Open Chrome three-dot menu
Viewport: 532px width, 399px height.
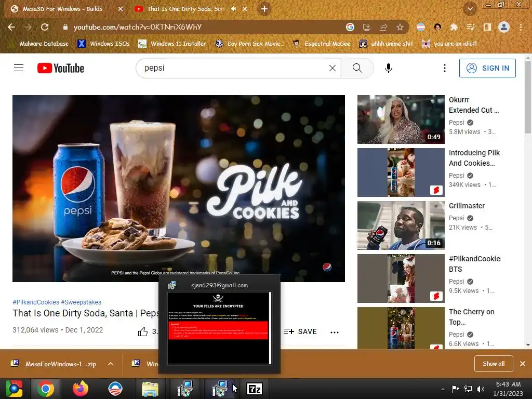[x=521, y=27]
